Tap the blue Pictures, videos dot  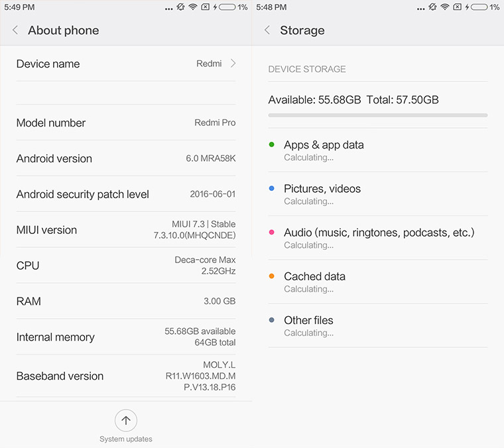[272, 188]
